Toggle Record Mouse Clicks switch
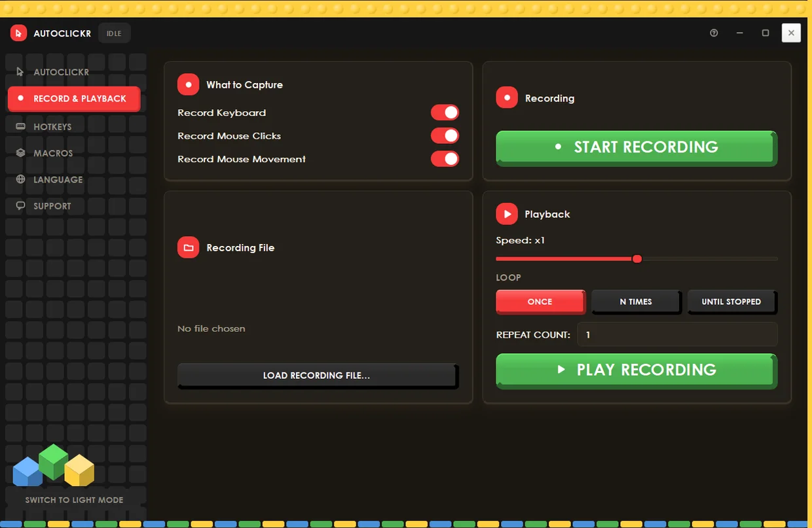 coord(445,135)
